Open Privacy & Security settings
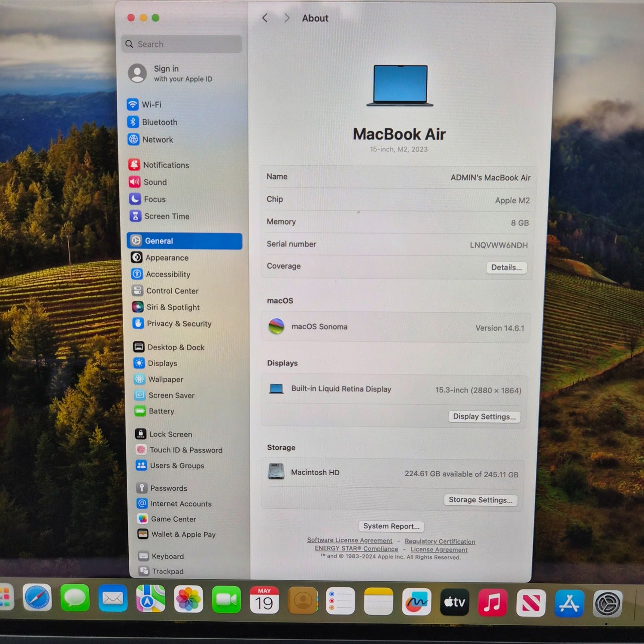 [x=172, y=323]
